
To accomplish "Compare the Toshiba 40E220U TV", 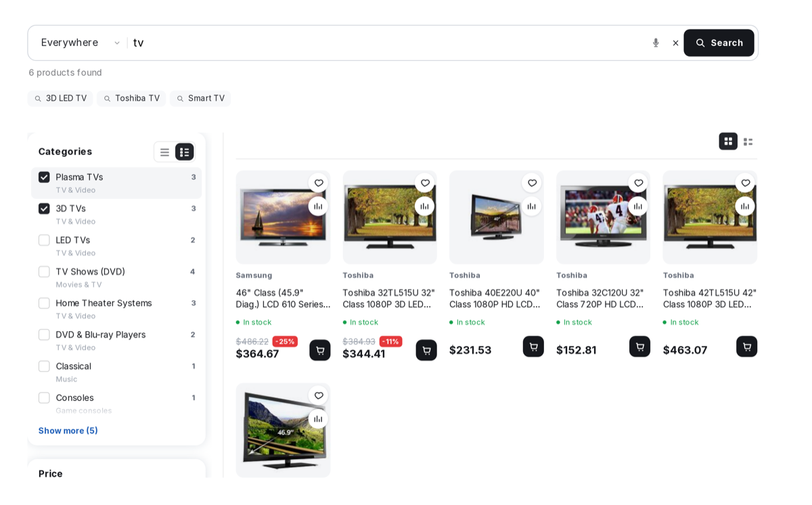I will click(x=532, y=206).
